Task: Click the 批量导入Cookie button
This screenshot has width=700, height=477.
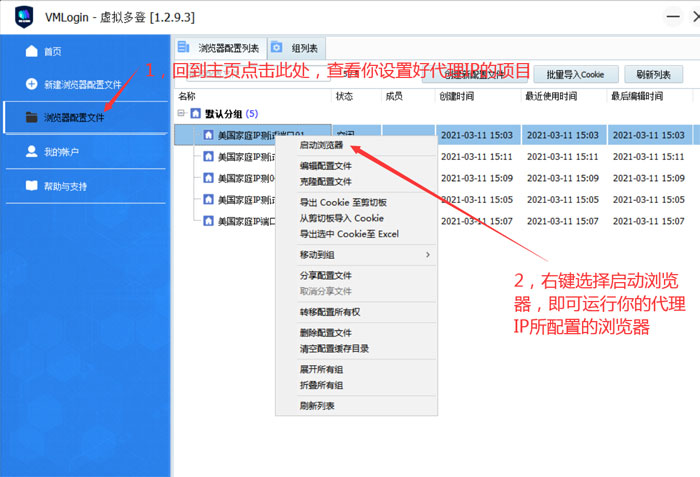Action: [576, 75]
